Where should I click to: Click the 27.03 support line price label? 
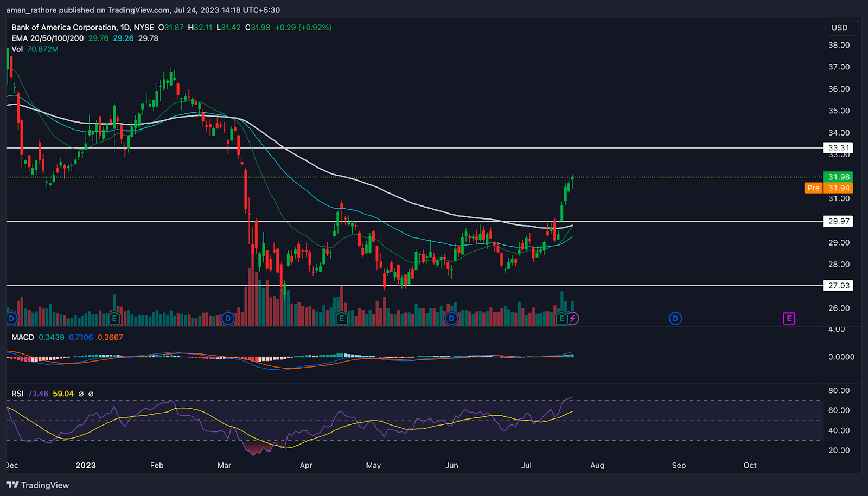pos(838,285)
